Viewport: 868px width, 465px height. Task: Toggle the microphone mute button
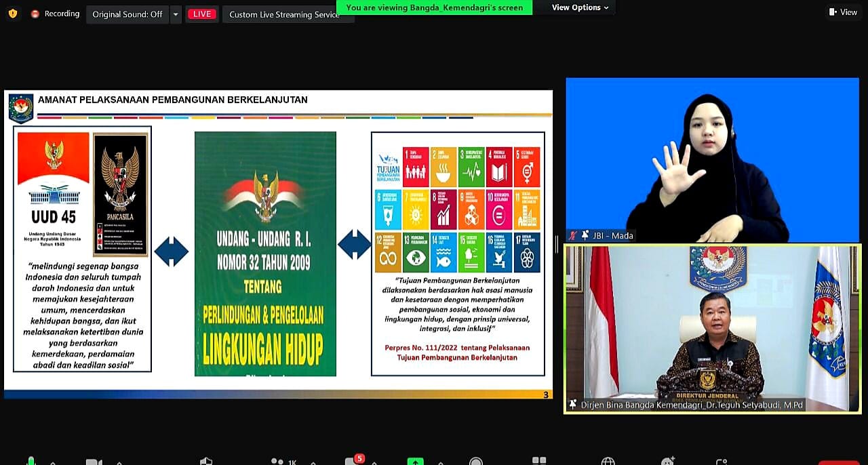(31, 462)
